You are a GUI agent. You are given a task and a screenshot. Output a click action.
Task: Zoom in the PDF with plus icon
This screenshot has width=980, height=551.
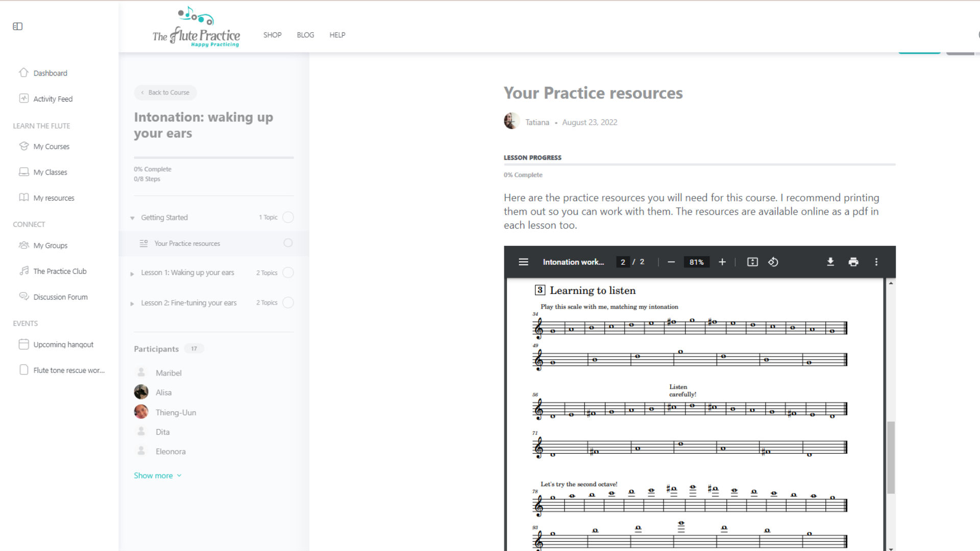[x=722, y=262]
